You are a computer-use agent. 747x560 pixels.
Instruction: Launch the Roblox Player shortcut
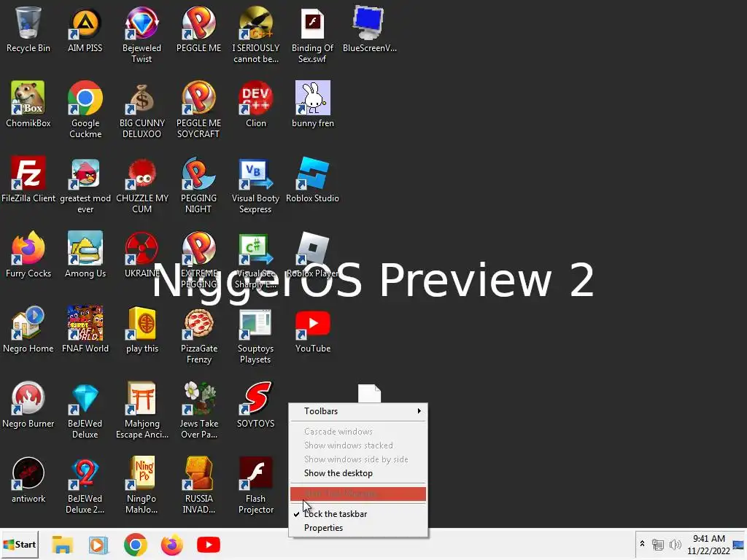(x=312, y=254)
